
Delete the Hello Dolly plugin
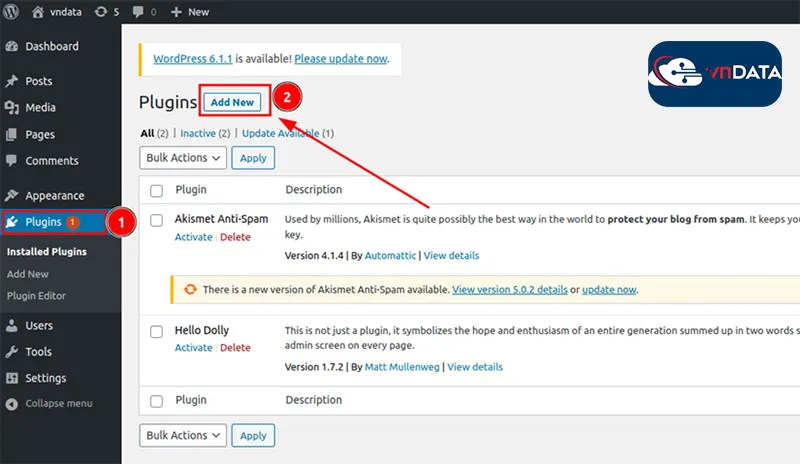tap(235, 348)
